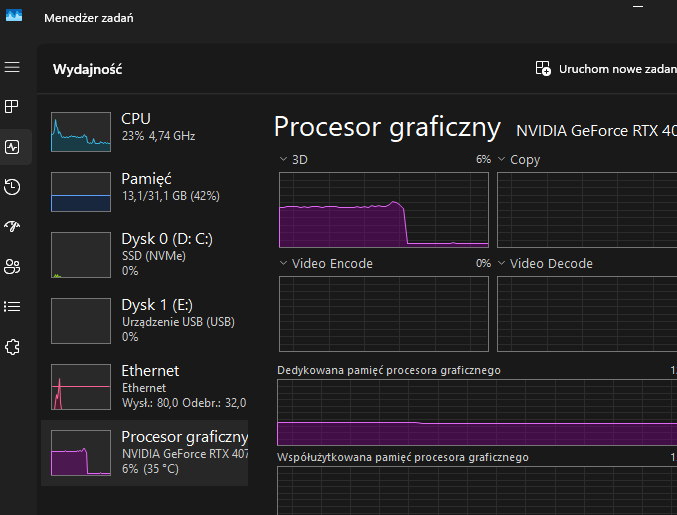This screenshot has height=515, width=677.
Task: Open the Services puzzle-piece page icon
Action: coord(12,347)
